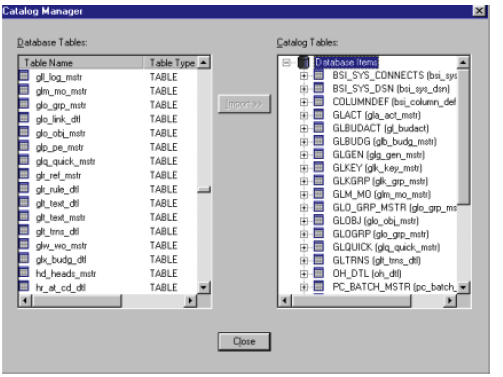The width and height of the screenshot is (503, 377).
Task: Expand the GLOBJ tree node
Action: (304, 221)
